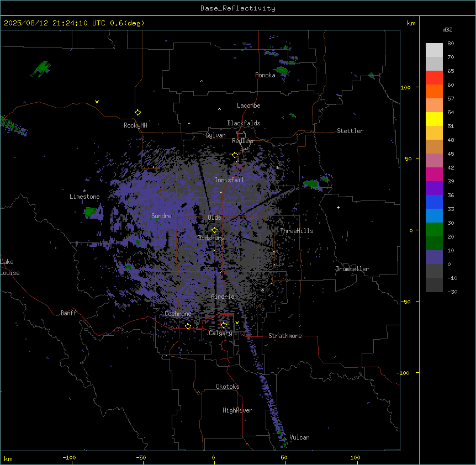This screenshot has height=465, width=476.
Task: Click the Sundre label
Action: coord(161,216)
